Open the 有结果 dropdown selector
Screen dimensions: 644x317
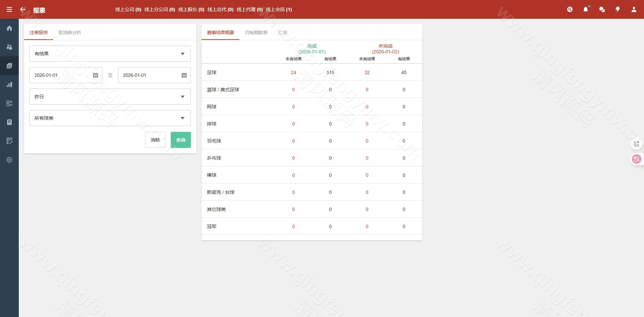(x=110, y=54)
